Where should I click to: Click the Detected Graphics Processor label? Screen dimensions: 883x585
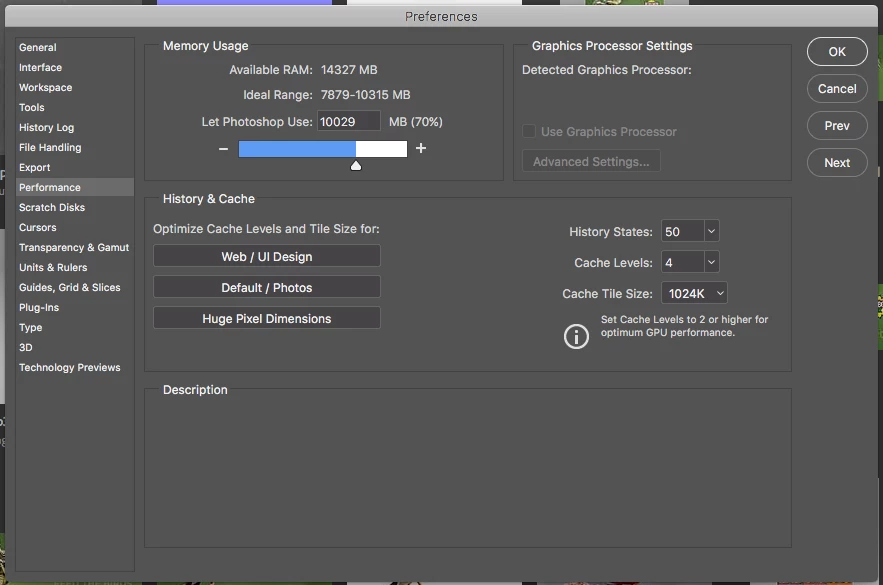[x=606, y=70]
